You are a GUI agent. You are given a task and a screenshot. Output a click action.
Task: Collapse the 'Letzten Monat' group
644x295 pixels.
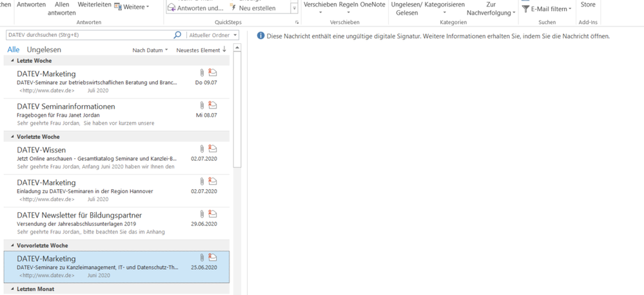click(12, 289)
